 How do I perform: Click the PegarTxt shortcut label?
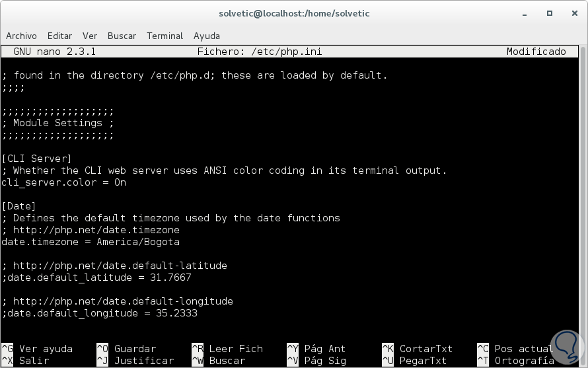point(423,361)
